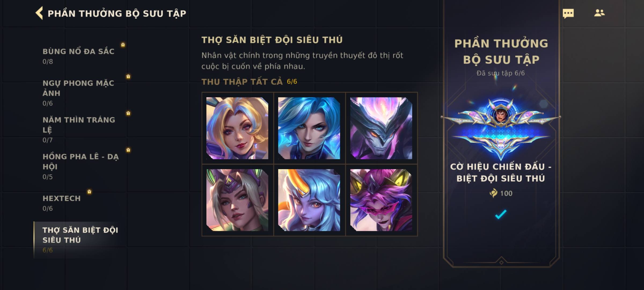The width and height of the screenshot is (644, 290).
Task: Click the gift icon beside Ngự Phong Mặc Ảnh
Action: pyautogui.click(x=128, y=77)
